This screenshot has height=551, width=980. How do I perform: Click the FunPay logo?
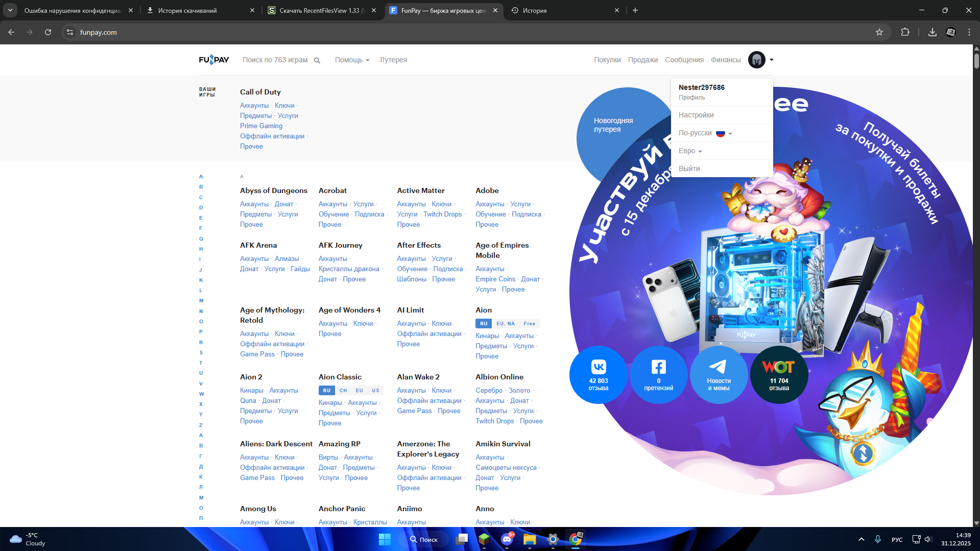214,60
